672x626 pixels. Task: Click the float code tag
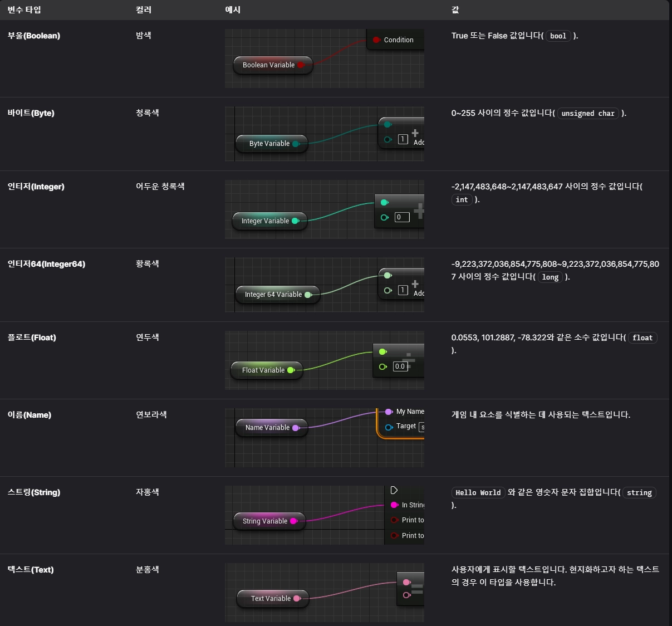pos(642,338)
